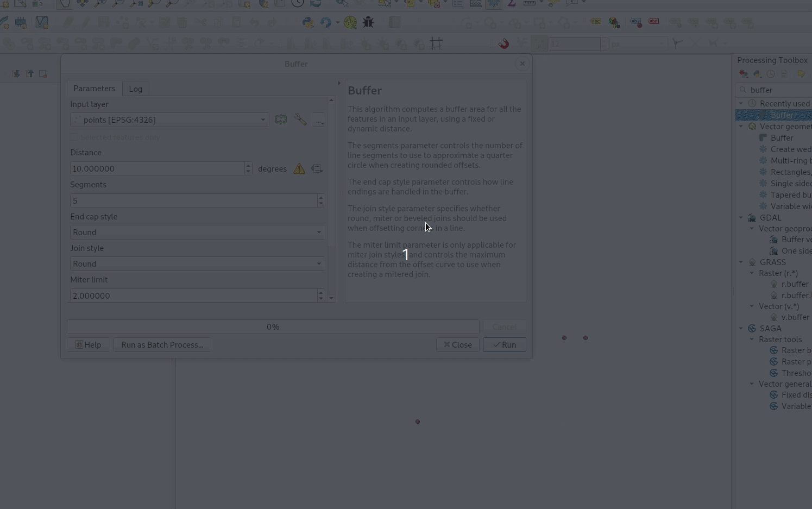812x509 pixels.
Task: Open data-defined override for Distance
Action: point(317,169)
